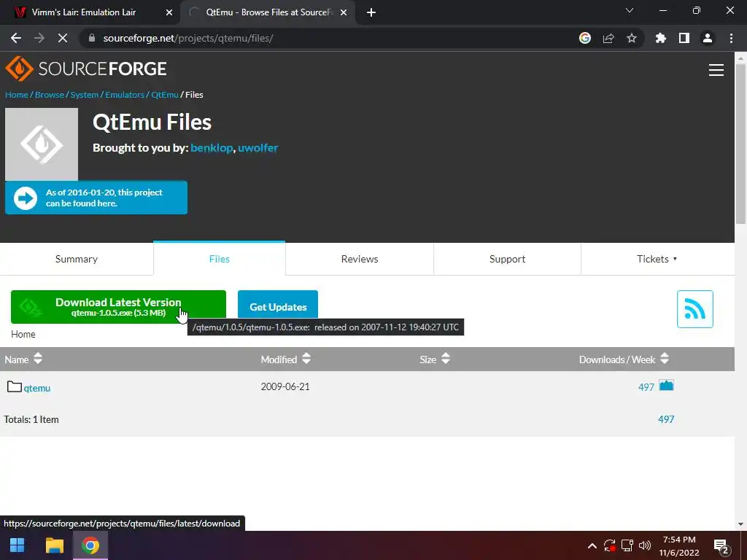Viewport: 747px width, 560px height.
Task: Sort by Name column arrows
Action: point(38,359)
